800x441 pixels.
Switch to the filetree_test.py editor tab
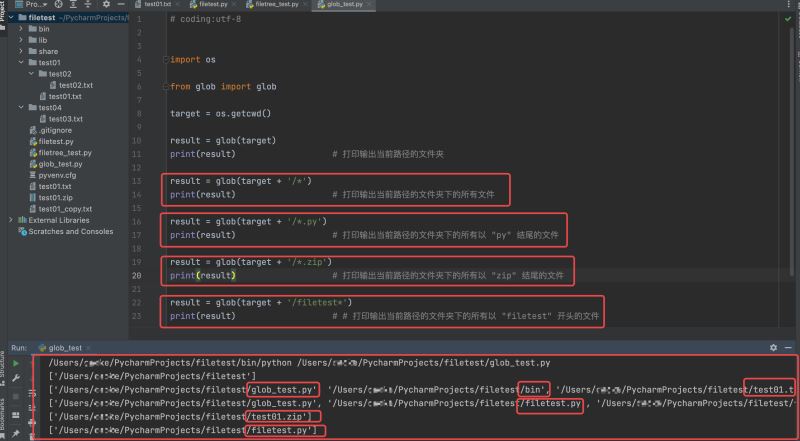point(275,5)
